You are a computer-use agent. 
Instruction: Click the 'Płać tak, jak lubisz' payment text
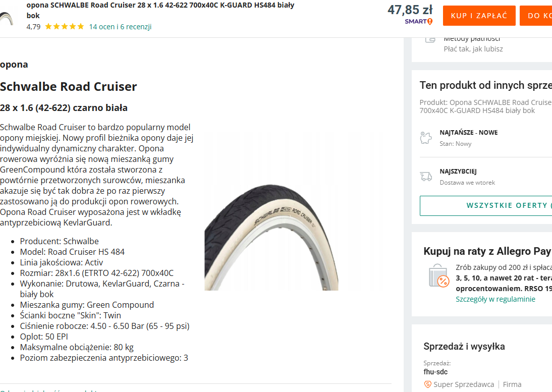pos(473,49)
